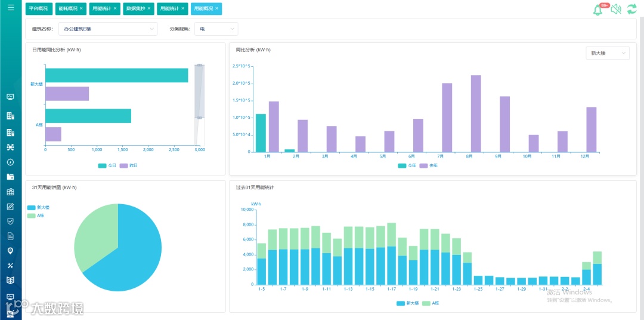Click the vertical zoom slider top handle
Image resolution: width=644 pixels, height=320 pixels.
click(x=200, y=65)
